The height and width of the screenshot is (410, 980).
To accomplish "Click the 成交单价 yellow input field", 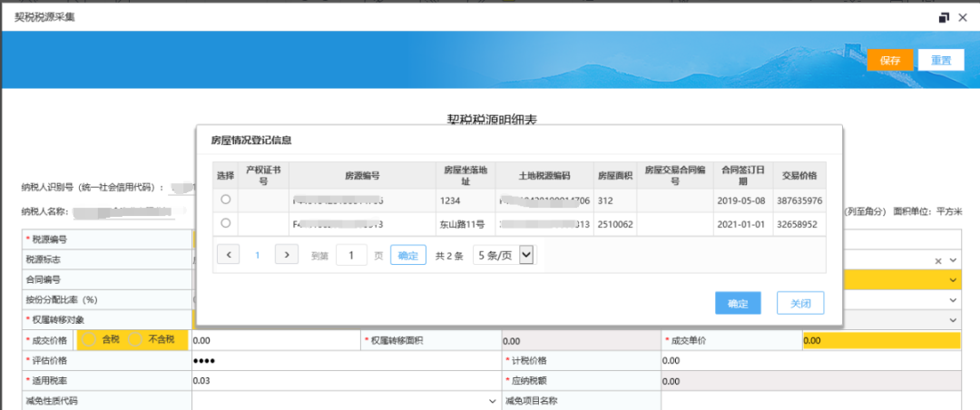I will point(881,341).
